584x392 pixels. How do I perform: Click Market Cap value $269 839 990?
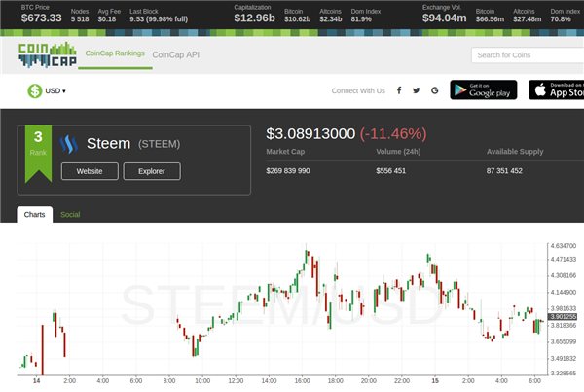click(288, 171)
